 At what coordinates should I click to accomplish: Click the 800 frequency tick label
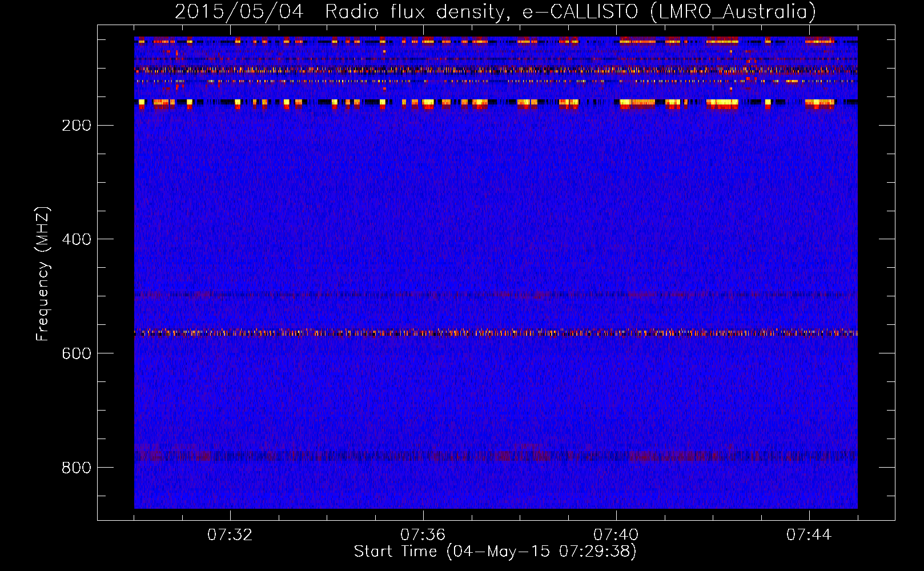tap(77, 468)
